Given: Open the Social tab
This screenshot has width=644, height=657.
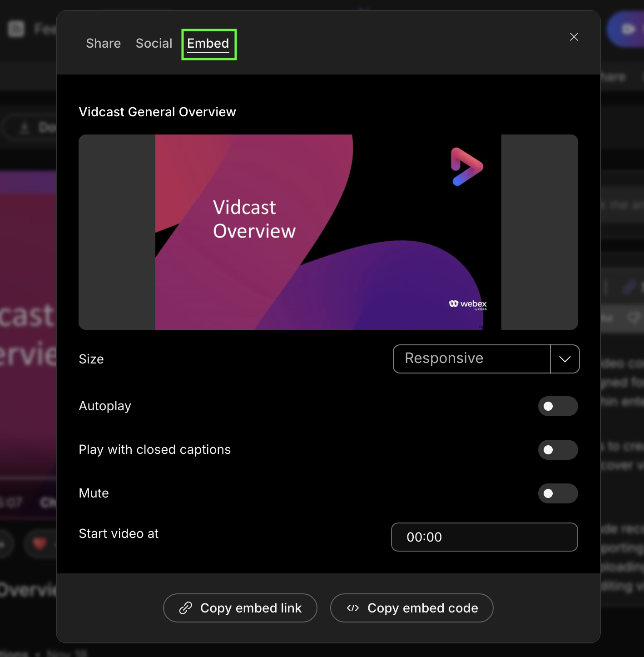Looking at the screenshot, I should 154,44.
